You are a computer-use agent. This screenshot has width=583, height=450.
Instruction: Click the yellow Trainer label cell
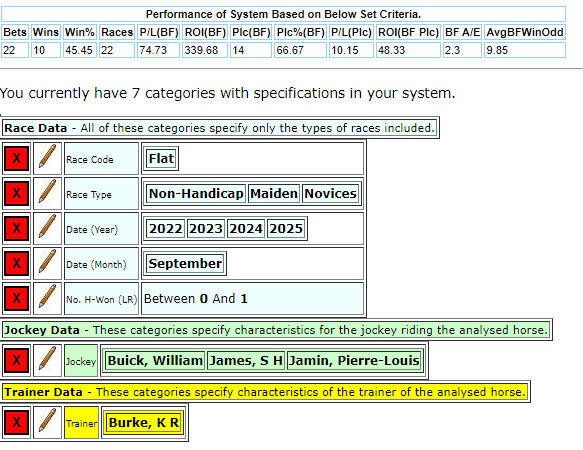tap(81, 423)
